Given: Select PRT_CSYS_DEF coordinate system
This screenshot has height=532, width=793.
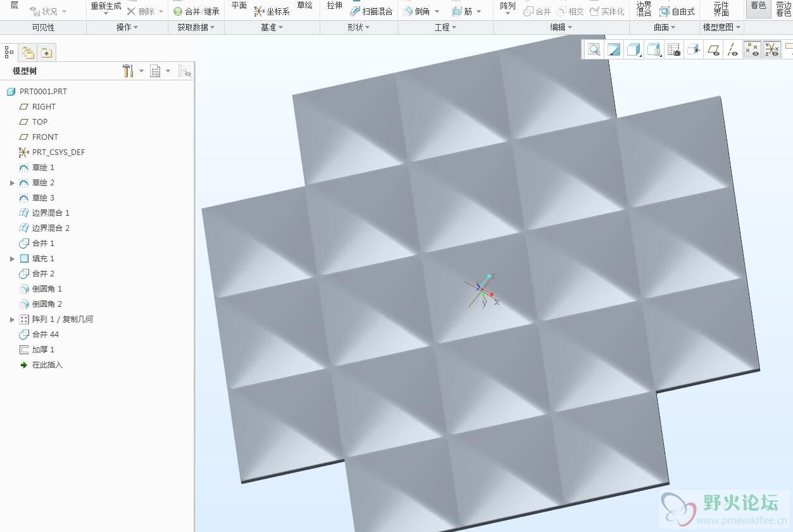Looking at the screenshot, I should [x=52, y=152].
